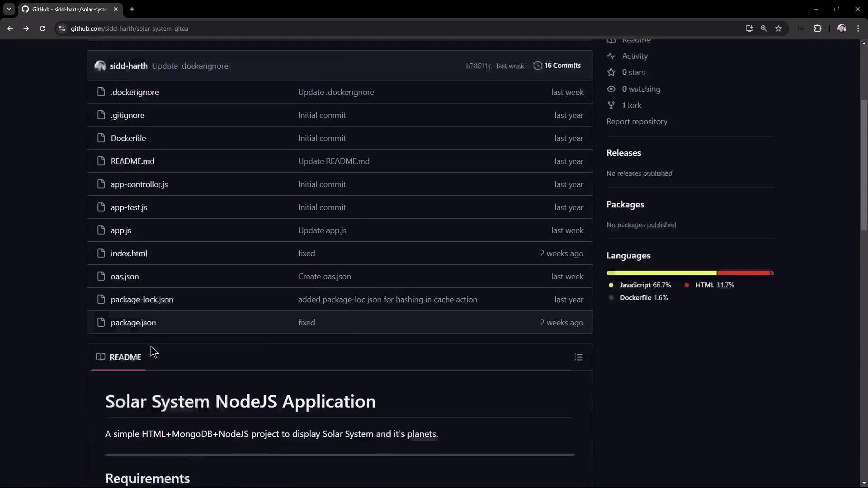Open the package-lock.json file
Screen dimensions: 868x488
142,300
